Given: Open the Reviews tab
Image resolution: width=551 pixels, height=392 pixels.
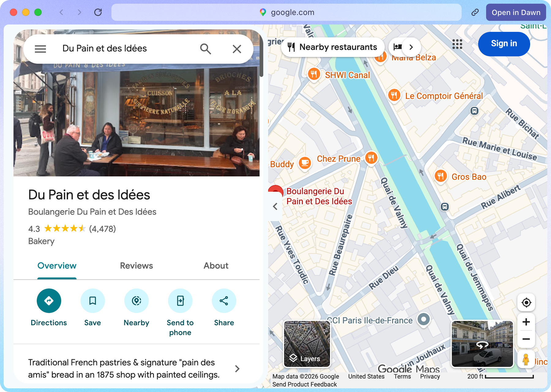Looking at the screenshot, I should pyautogui.click(x=137, y=266).
